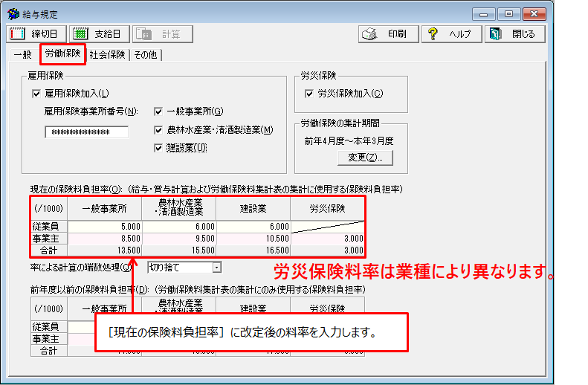Switch to the 社会保険 tab
This screenshot has height=385, width=588.
coord(107,55)
